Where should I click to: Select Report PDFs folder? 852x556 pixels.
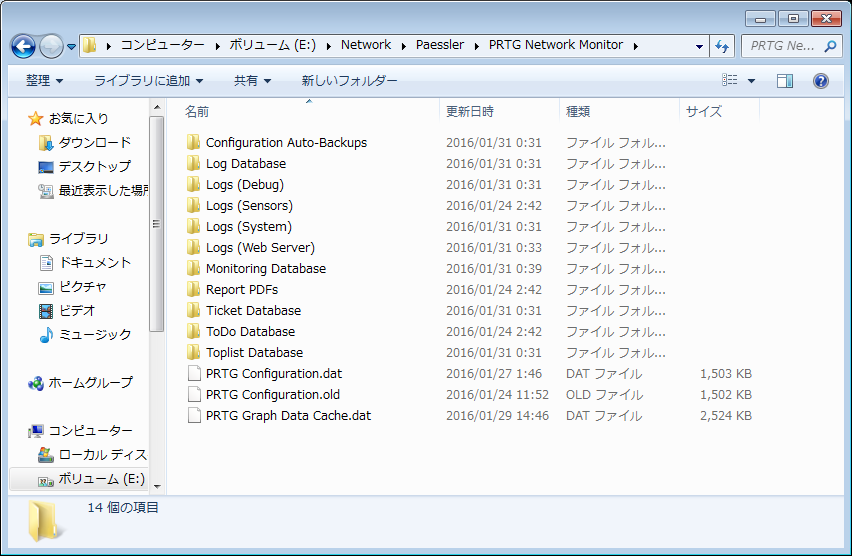[x=242, y=290]
